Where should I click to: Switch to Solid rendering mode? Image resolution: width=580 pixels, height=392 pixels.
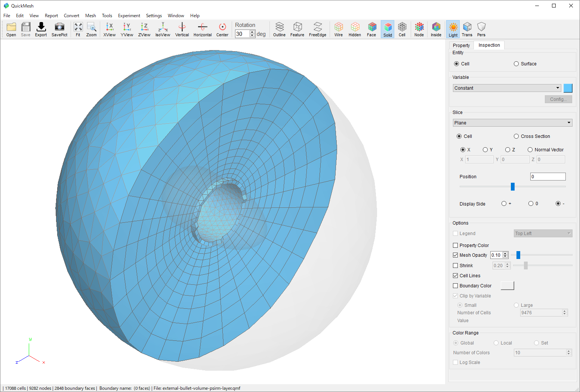[x=388, y=29]
